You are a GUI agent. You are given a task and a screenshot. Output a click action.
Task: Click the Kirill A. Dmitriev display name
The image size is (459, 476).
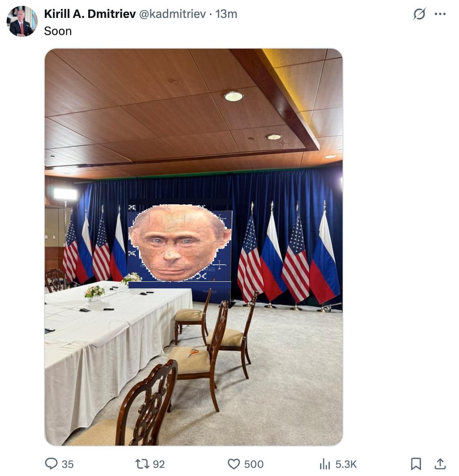90,14
